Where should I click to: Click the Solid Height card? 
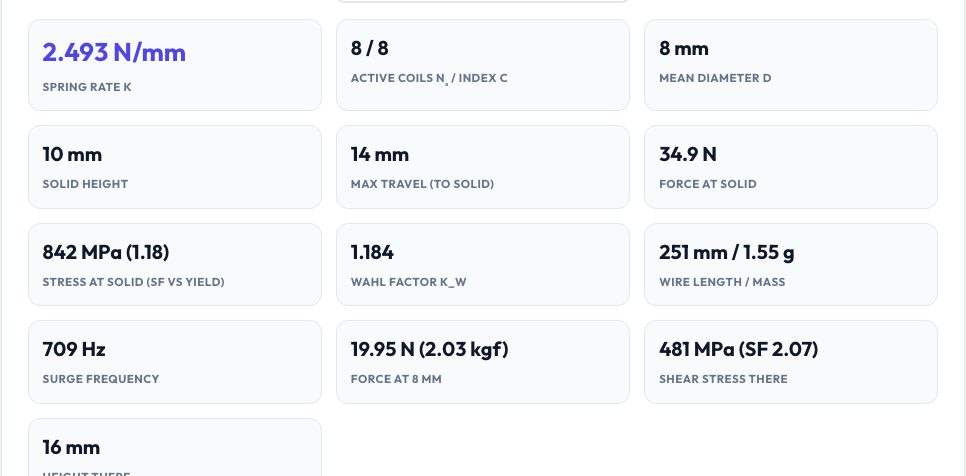click(175, 167)
